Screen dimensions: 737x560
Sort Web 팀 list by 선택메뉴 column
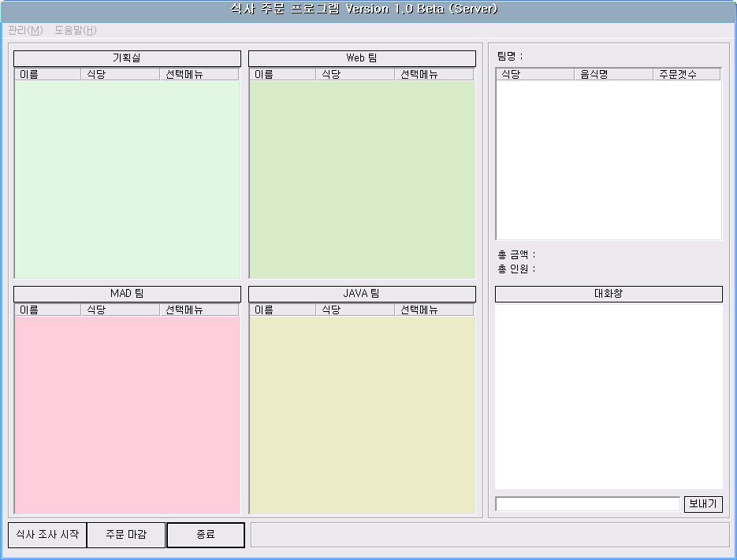pyautogui.click(x=434, y=74)
